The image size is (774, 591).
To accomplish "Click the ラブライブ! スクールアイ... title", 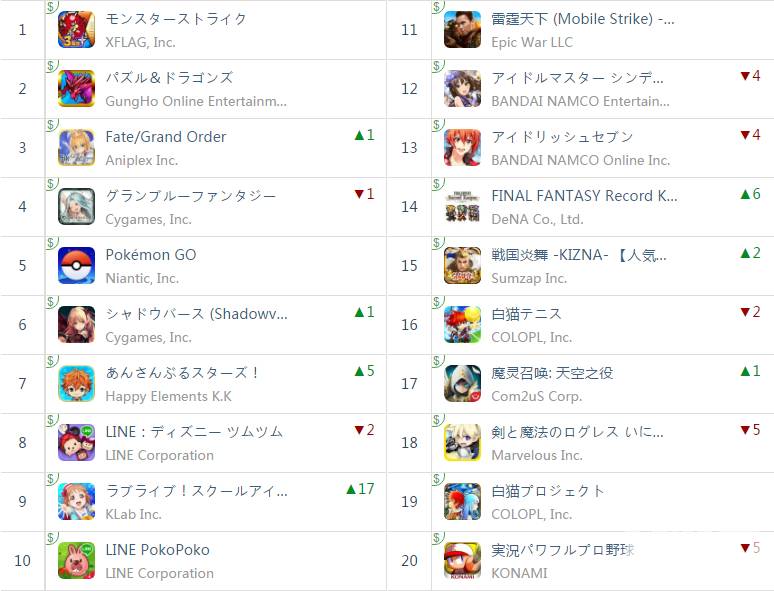I will tap(196, 491).
